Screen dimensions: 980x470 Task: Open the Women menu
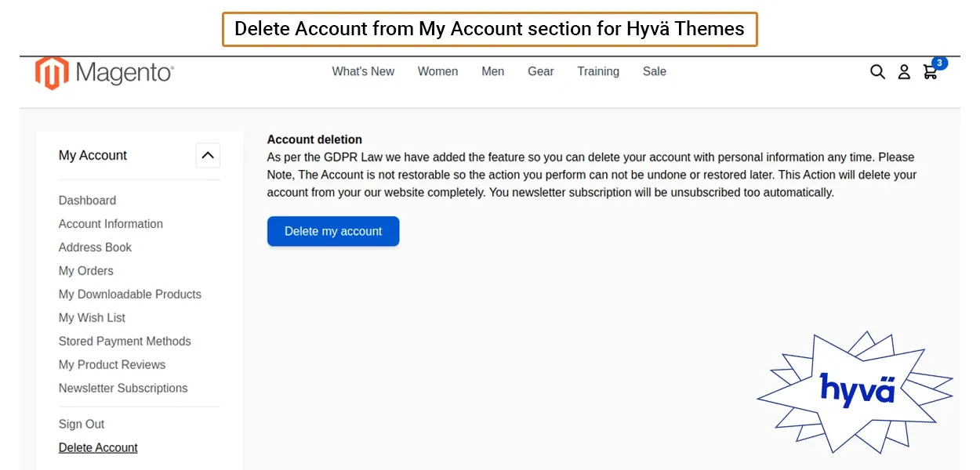(437, 71)
